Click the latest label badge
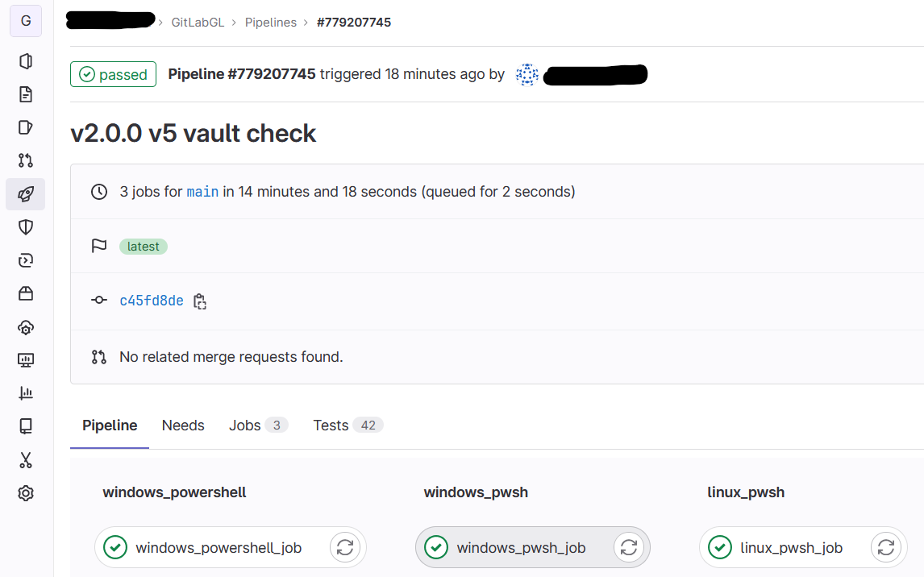The width and height of the screenshot is (924, 577). coord(144,246)
